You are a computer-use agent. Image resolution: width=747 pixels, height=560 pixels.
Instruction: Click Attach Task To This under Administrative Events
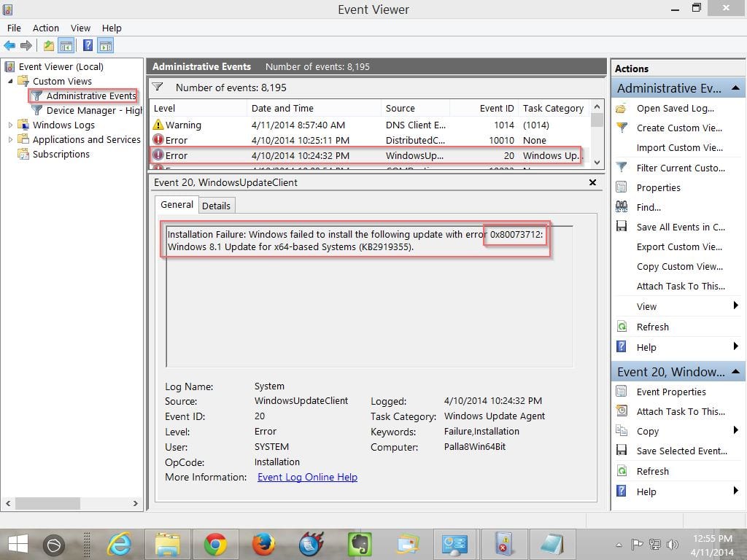tap(681, 286)
